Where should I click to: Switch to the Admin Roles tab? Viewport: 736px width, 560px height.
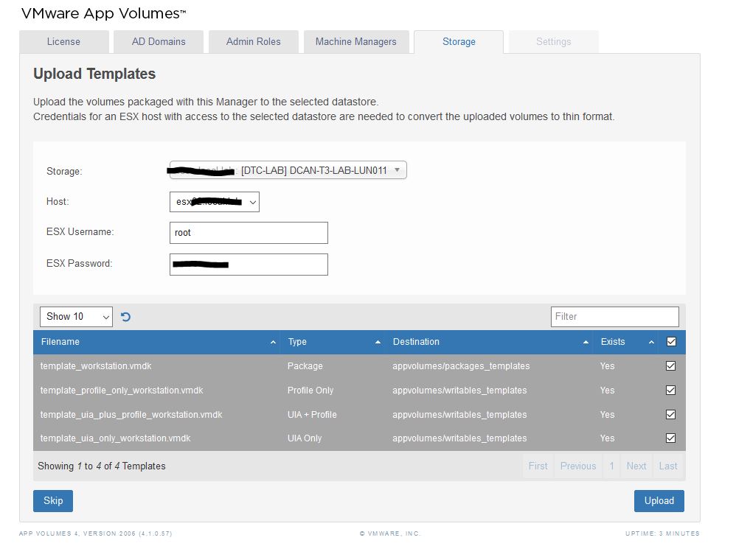point(254,42)
